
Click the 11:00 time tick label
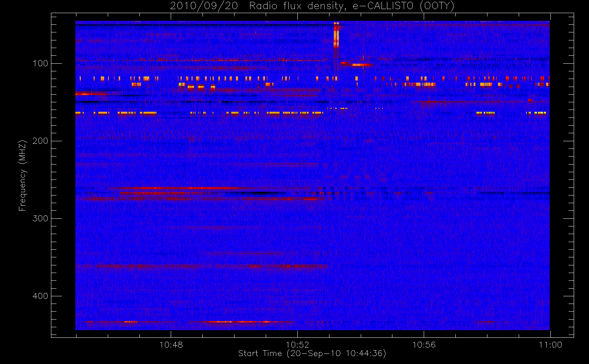[550, 345]
